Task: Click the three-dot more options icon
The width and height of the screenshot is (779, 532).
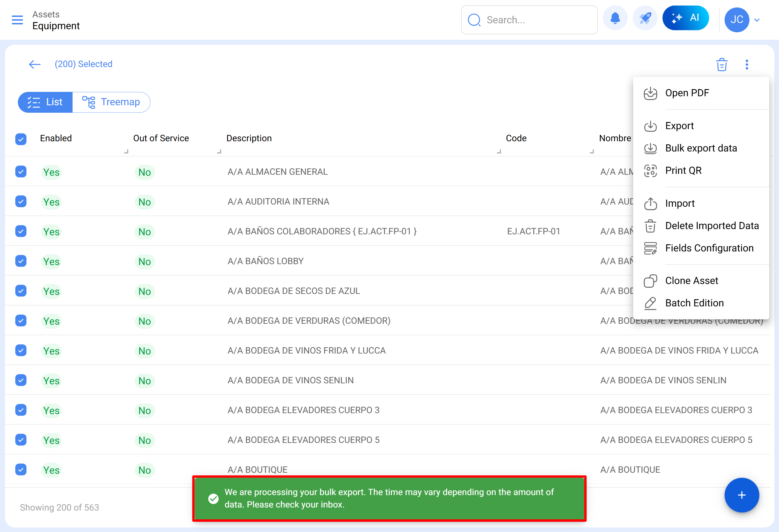Action: pos(746,64)
